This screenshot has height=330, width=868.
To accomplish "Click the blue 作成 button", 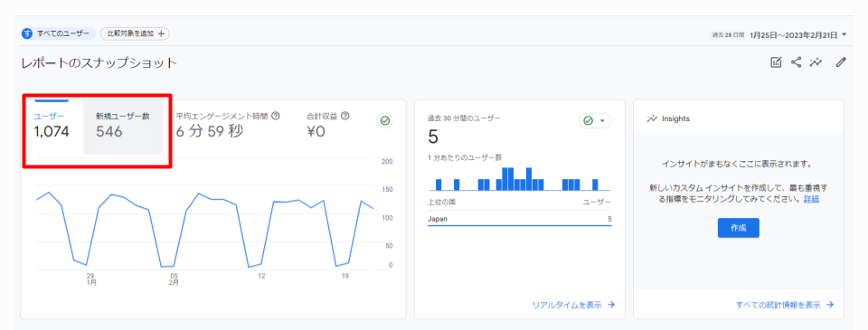I will (739, 228).
